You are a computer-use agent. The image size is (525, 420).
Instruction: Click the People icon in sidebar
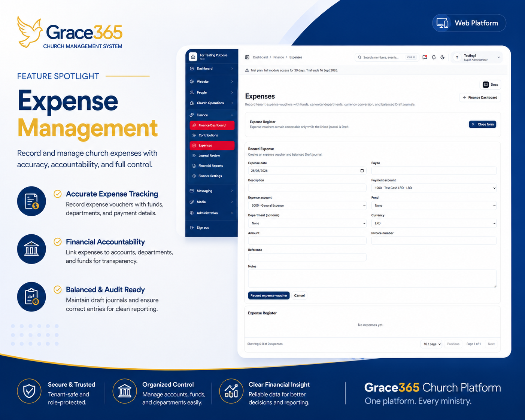[x=192, y=92]
